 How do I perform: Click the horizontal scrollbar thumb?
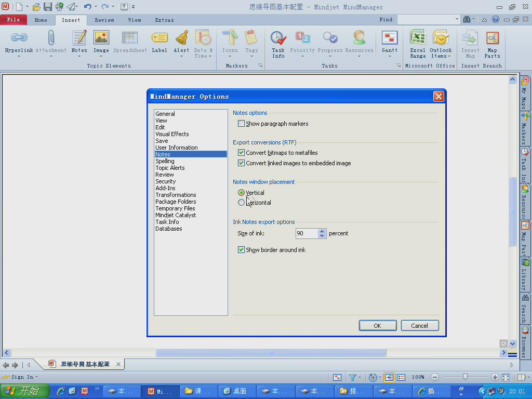pos(270,353)
